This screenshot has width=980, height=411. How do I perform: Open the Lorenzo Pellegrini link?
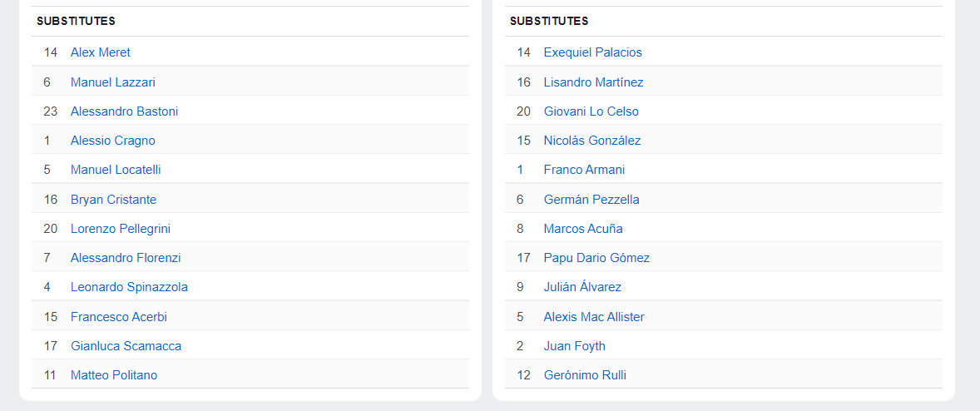pos(121,229)
